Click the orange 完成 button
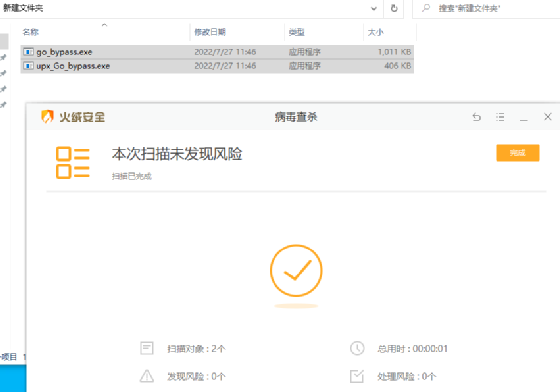The image size is (560, 392). pos(518,153)
